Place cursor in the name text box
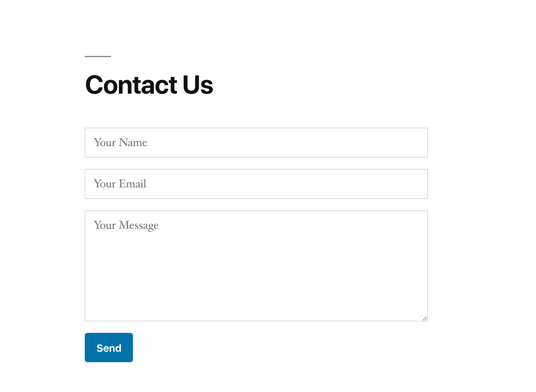Image resolution: width=536 pixels, height=392 pixels. (x=256, y=143)
